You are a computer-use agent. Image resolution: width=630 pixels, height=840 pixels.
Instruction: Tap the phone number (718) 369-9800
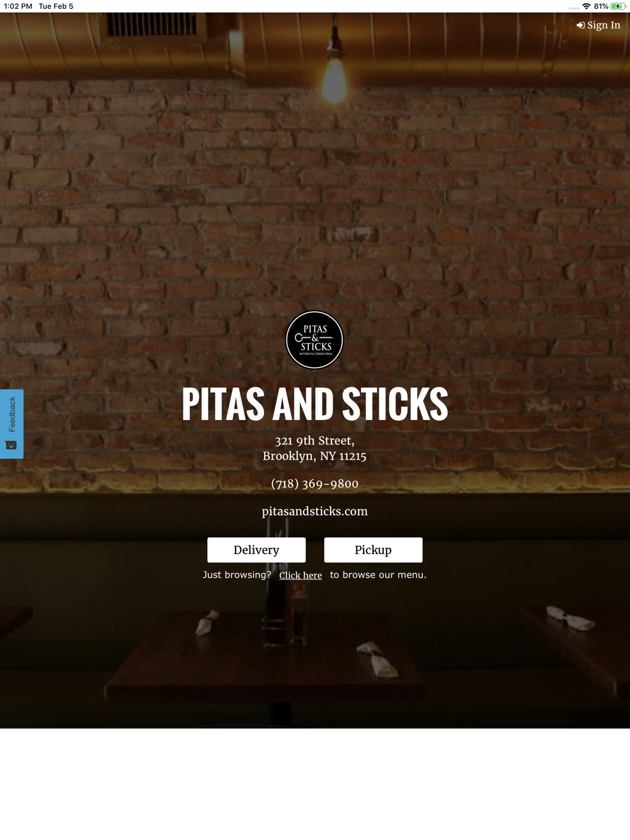[314, 484]
